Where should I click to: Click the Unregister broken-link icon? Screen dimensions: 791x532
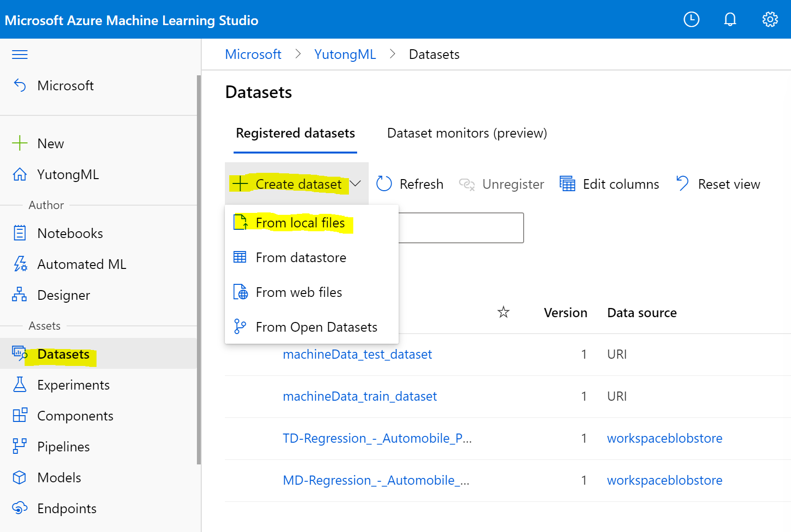pos(467,184)
